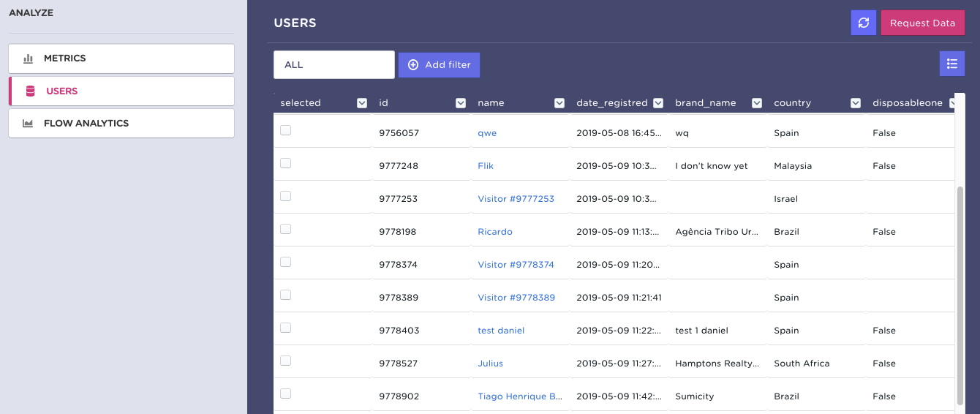This screenshot has height=414, width=980.
Task: Open the user link qwe
Action: (x=487, y=133)
